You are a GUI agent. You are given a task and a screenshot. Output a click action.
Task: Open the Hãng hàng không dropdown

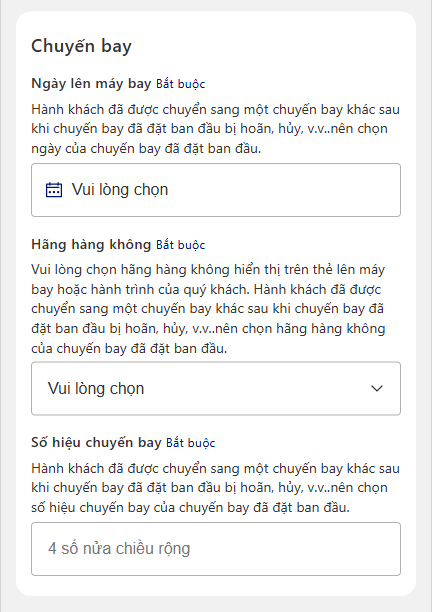(x=216, y=388)
